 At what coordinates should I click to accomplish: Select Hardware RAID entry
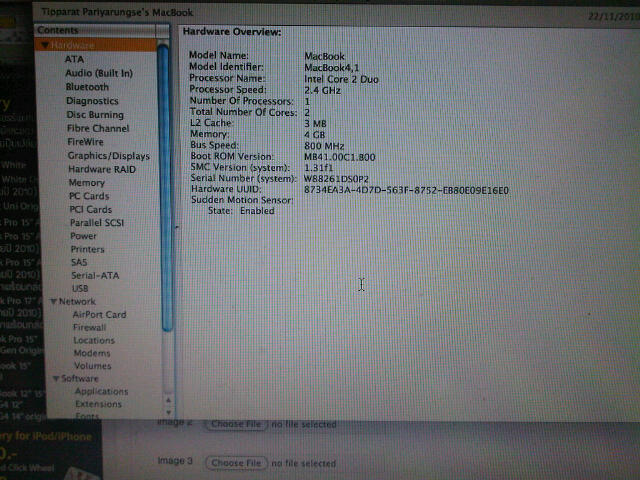tap(102, 169)
